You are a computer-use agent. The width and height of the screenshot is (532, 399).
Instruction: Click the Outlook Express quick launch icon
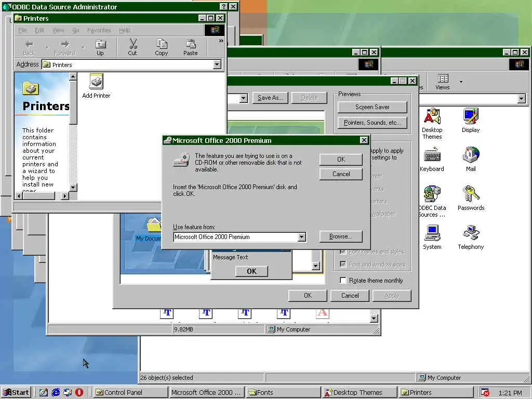(68, 392)
